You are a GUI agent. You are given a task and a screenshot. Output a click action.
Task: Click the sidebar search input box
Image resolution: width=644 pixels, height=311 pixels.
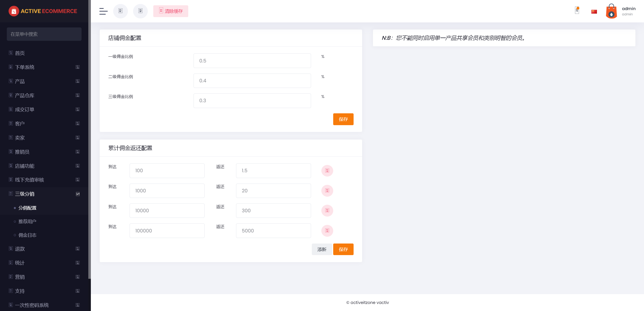(x=44, y=34)
